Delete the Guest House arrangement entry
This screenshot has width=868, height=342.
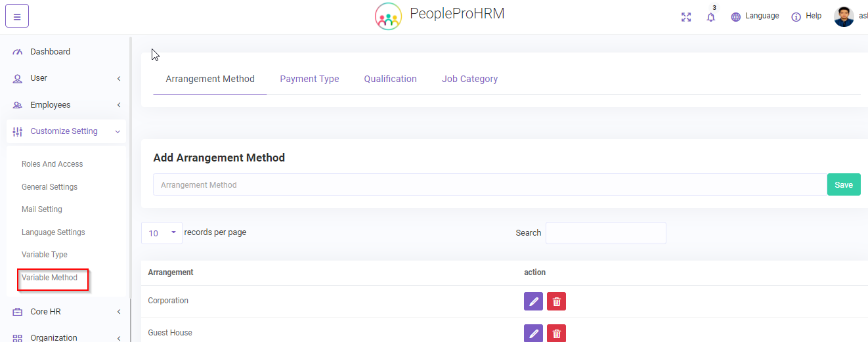click(556, 333)
